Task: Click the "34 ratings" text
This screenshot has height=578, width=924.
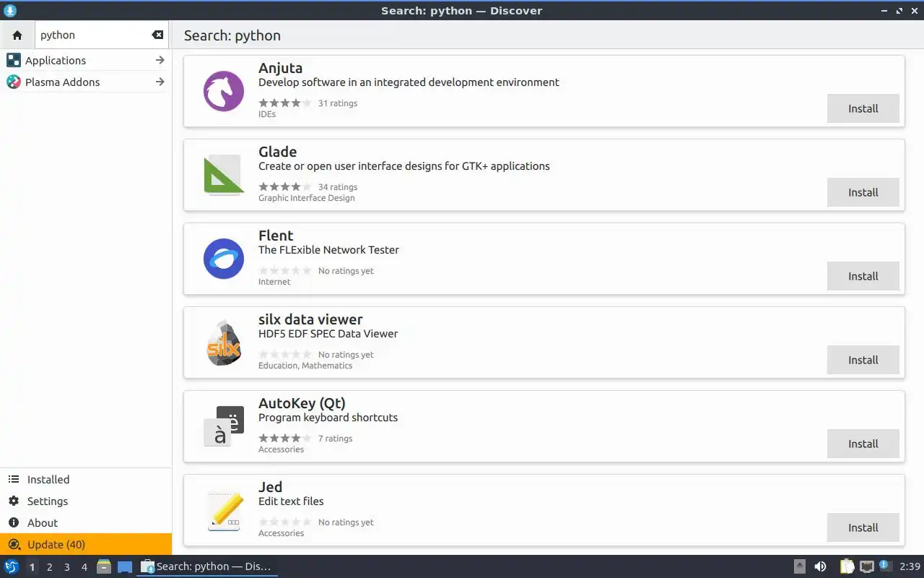Action: [338, 187]
